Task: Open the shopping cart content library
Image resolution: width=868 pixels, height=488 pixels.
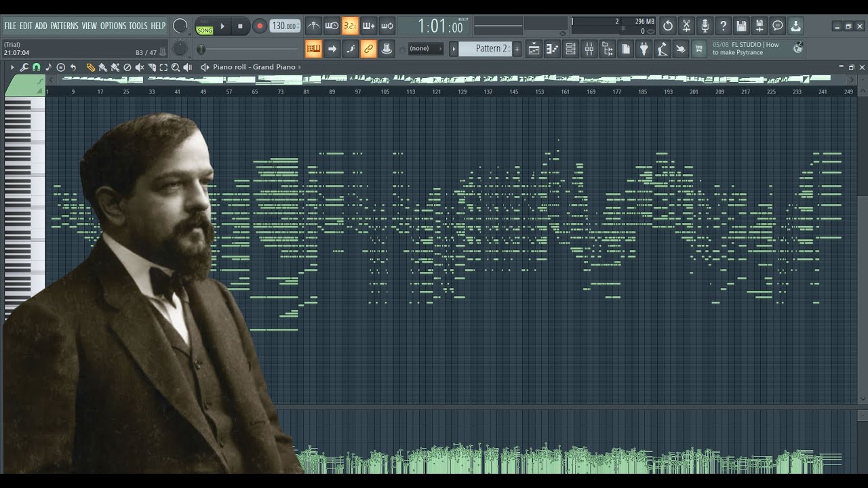Action: [x=698, y=49]
